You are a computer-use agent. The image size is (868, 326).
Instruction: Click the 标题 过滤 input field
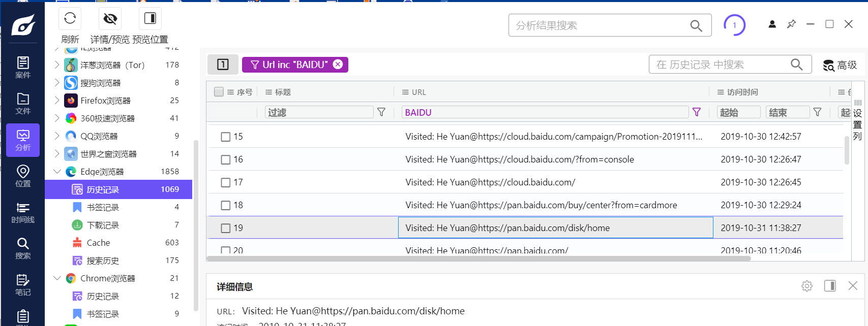[319, 112]
